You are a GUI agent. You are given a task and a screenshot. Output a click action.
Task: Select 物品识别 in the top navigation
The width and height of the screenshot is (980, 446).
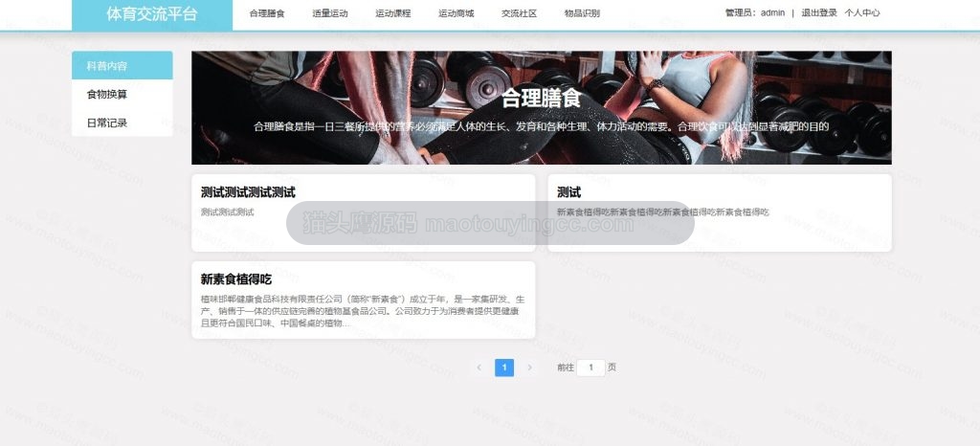(582, 13)
